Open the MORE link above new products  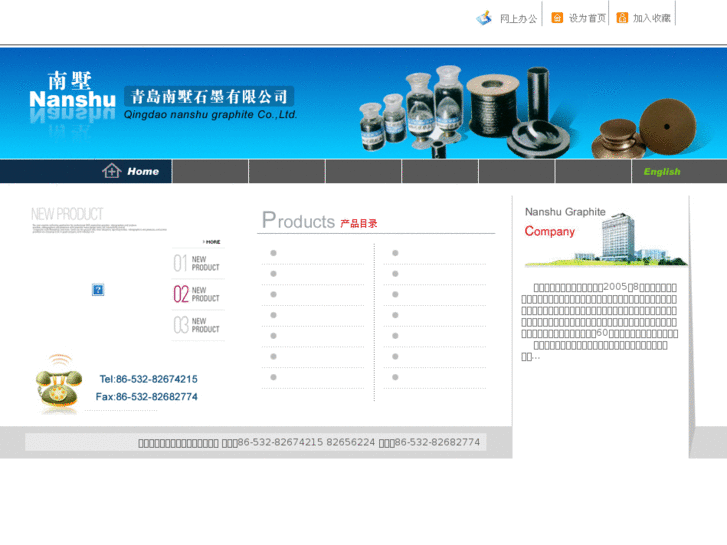tap(211, 242)
